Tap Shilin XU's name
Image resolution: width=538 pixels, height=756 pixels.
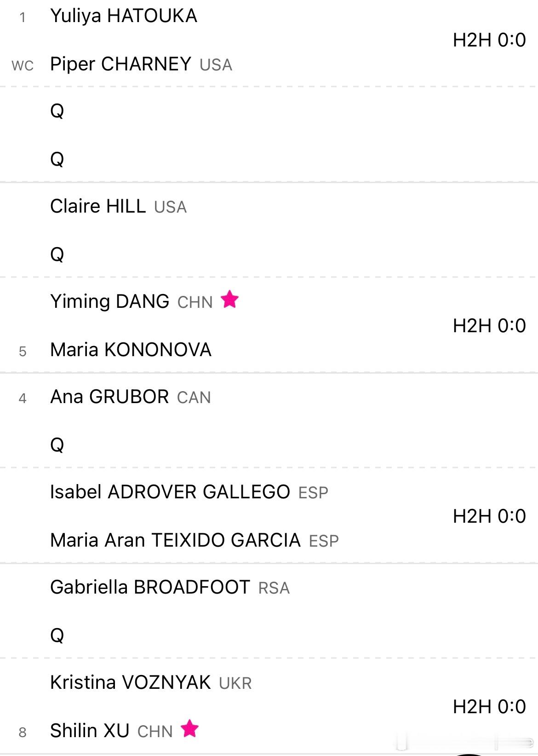click(90, 731)
